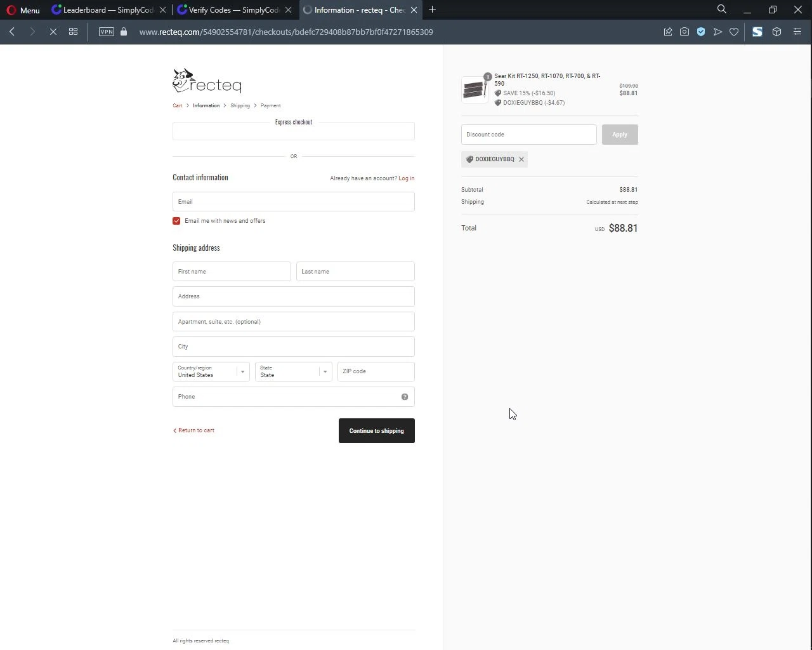Viewport: 812px width, 650px height.
Task: Open the SimplyCodes extension icon
Action: coord(757,32)
